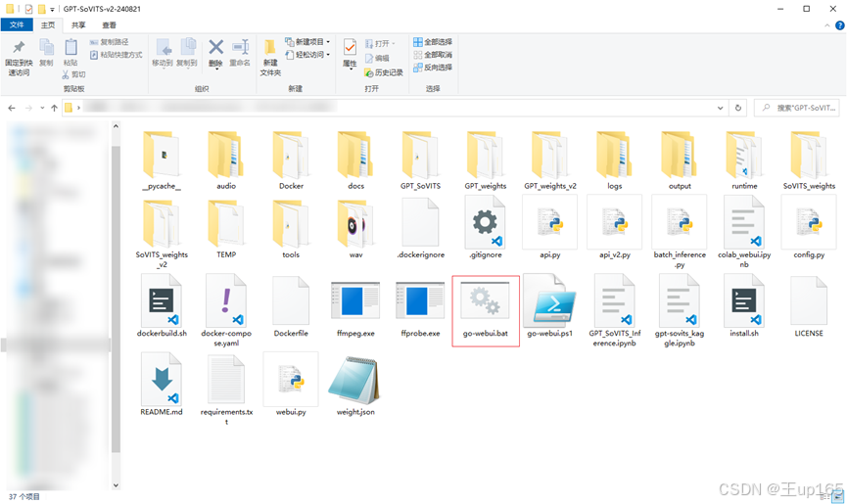The width and height of the screenshot is (847, 504).
Task: Select the api.py file
Action: click(550, 228)
